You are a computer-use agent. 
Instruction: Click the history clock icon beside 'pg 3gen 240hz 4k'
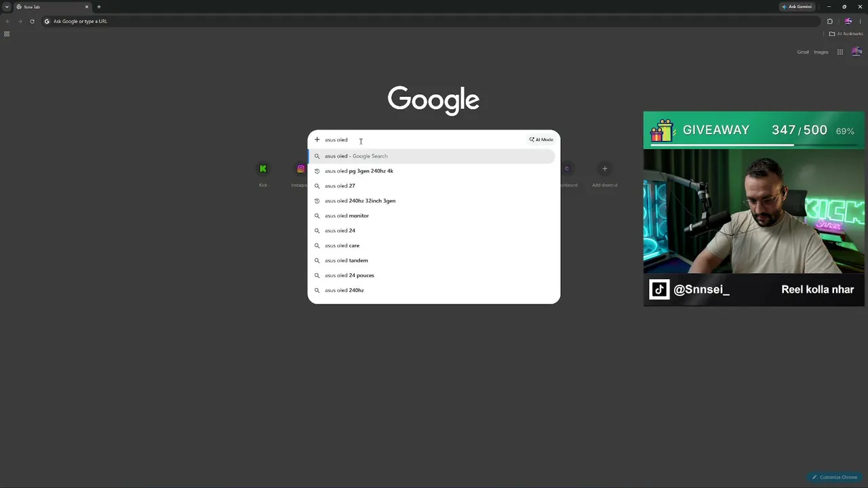pos(317,171)
